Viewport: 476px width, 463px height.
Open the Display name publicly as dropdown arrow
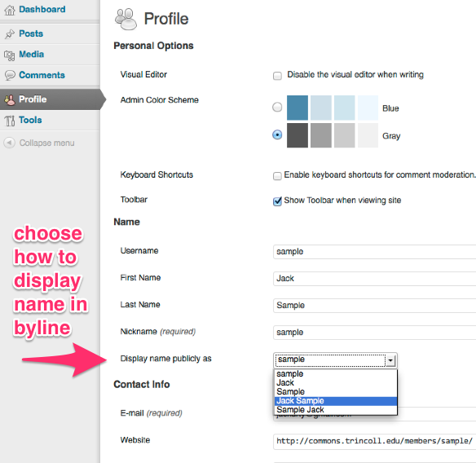pos(390,360)
